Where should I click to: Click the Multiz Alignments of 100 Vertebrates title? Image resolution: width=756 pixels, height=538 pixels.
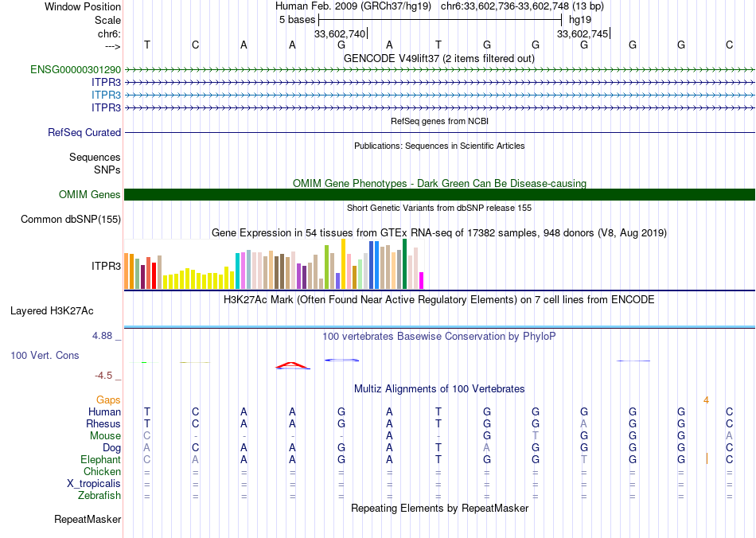pyautogui.click(x=439, y=389)
